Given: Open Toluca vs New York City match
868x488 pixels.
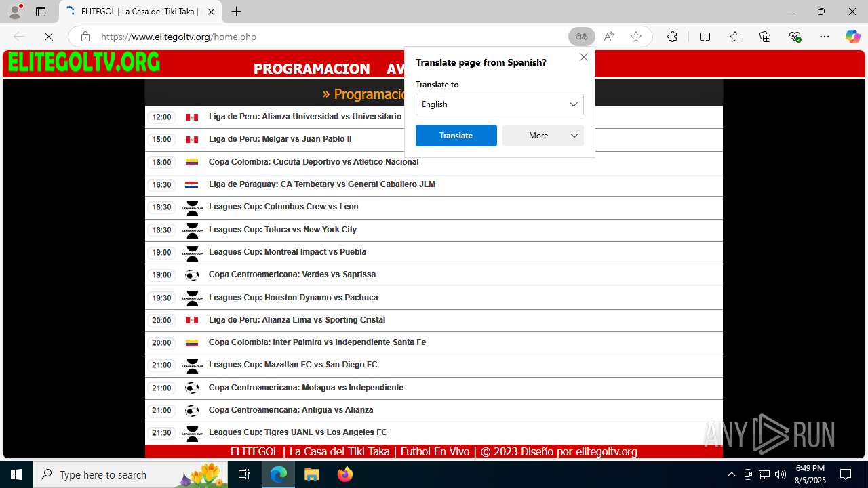Looking at the screenshot, I should (283, 230).
